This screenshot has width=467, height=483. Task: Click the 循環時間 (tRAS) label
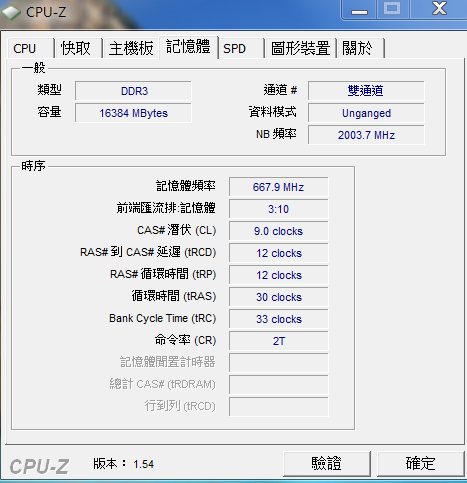coord(174,296)
